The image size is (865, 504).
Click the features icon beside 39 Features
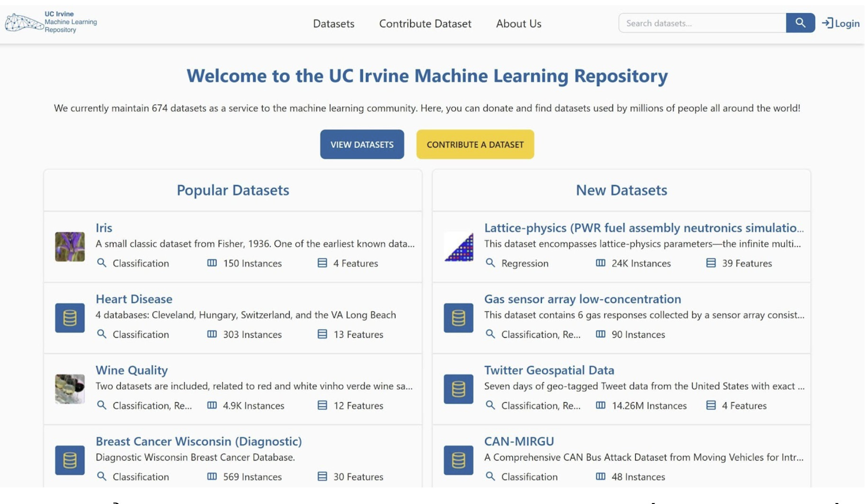pos(711,262)
